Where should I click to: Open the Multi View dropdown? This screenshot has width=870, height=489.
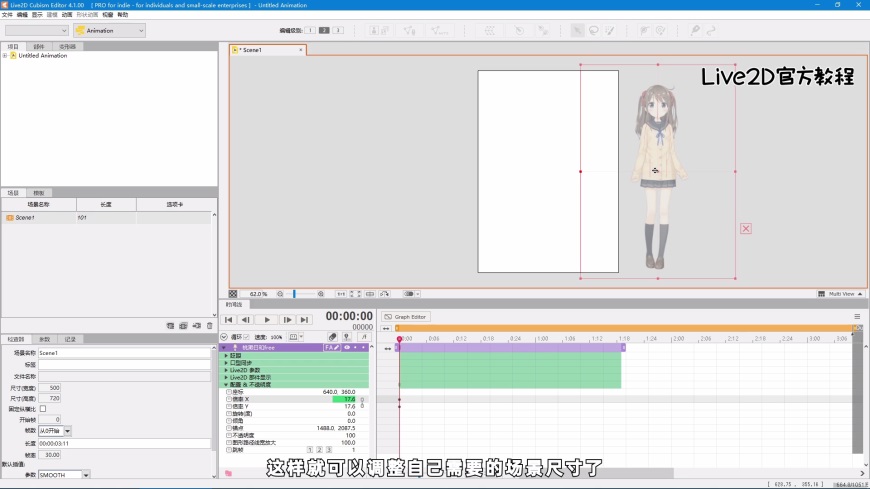coord(841,294)
